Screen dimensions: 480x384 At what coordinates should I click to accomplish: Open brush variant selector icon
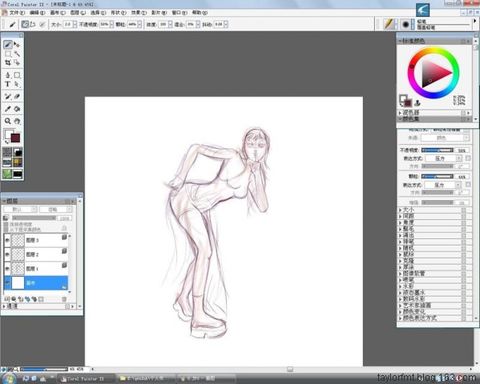click(x=405, y=24)
